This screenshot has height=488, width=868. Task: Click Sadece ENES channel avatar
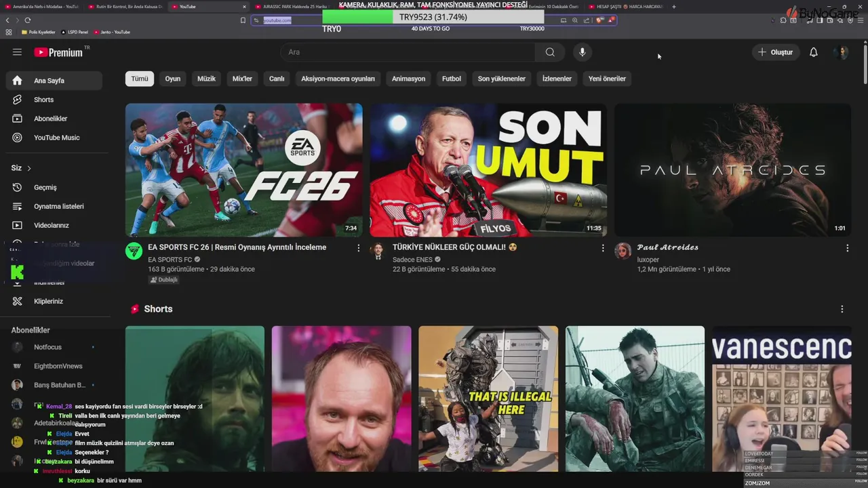378,251
